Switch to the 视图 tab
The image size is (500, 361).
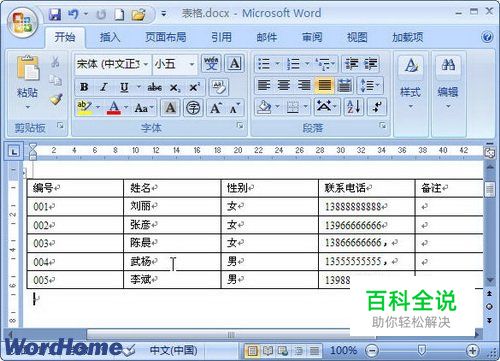point(357,37)
